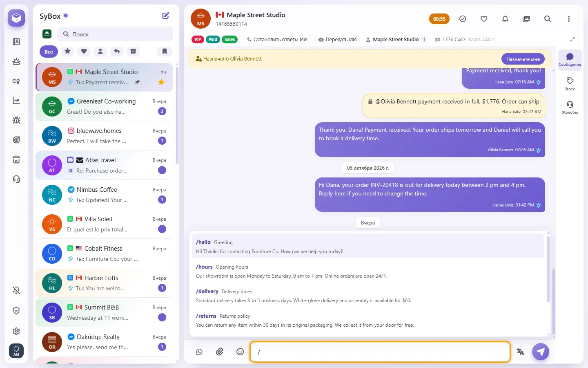The image size is (588, 368).
Task: Compose a new chat with the edit icon
Action: click(x=166, y=16)
